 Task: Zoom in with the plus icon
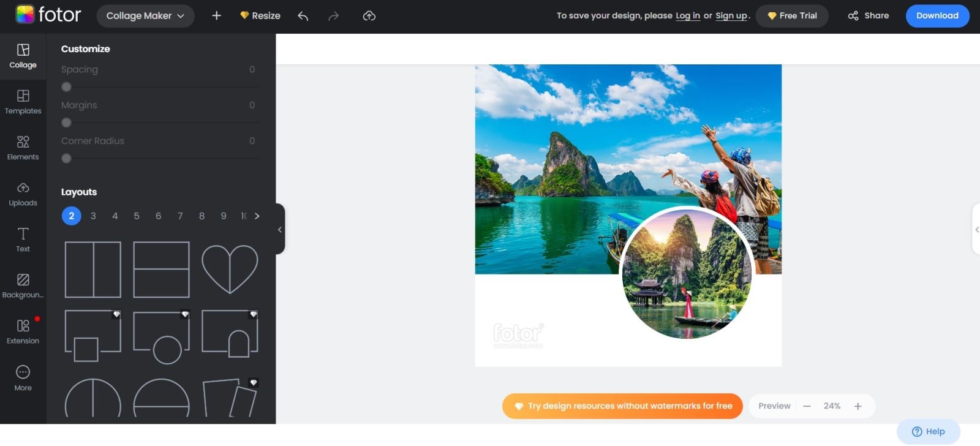click(x=858, y=406)
